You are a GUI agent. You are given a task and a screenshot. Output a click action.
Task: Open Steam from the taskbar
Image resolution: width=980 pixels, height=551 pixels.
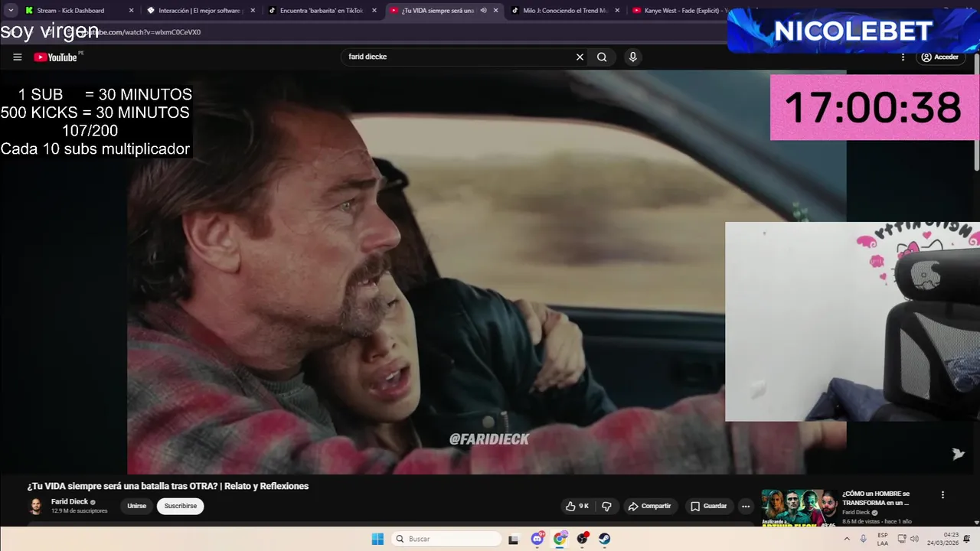(x=604, y=539)
